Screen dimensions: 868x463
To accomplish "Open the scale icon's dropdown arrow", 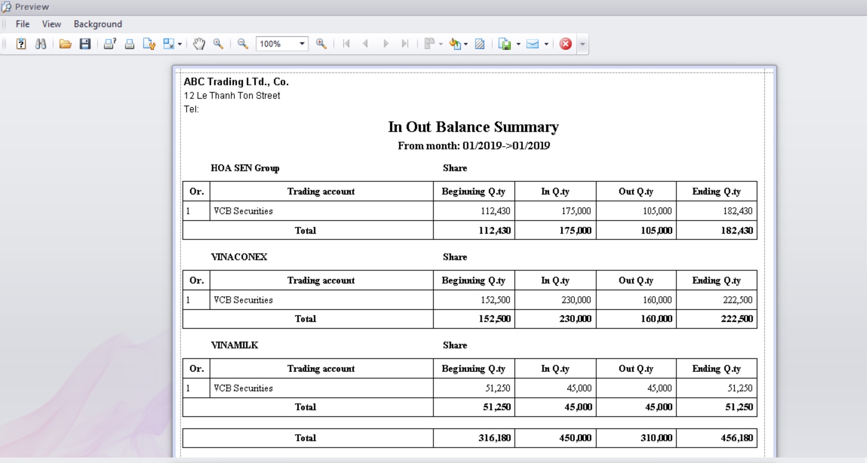I will [179, 44].
